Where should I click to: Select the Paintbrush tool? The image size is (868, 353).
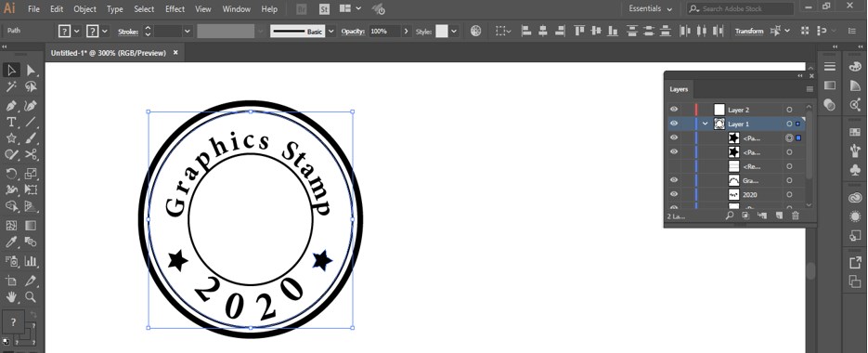tap(31, 138)
